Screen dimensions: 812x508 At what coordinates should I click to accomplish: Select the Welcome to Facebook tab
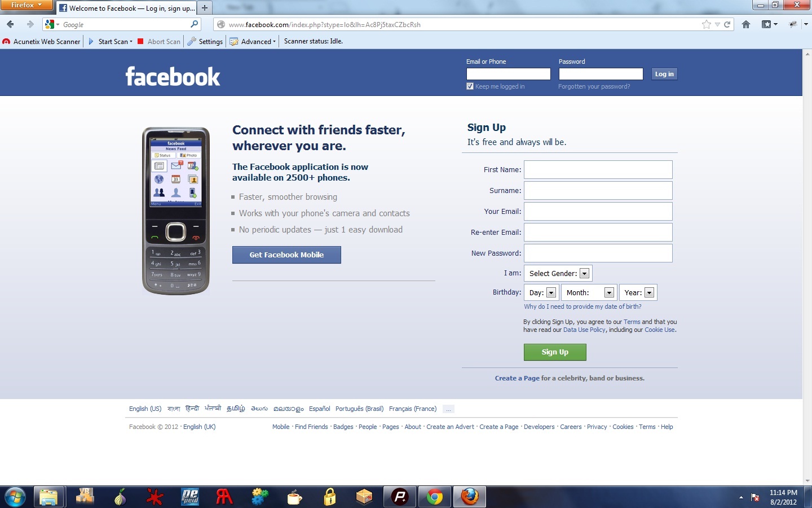pos(127,8)
